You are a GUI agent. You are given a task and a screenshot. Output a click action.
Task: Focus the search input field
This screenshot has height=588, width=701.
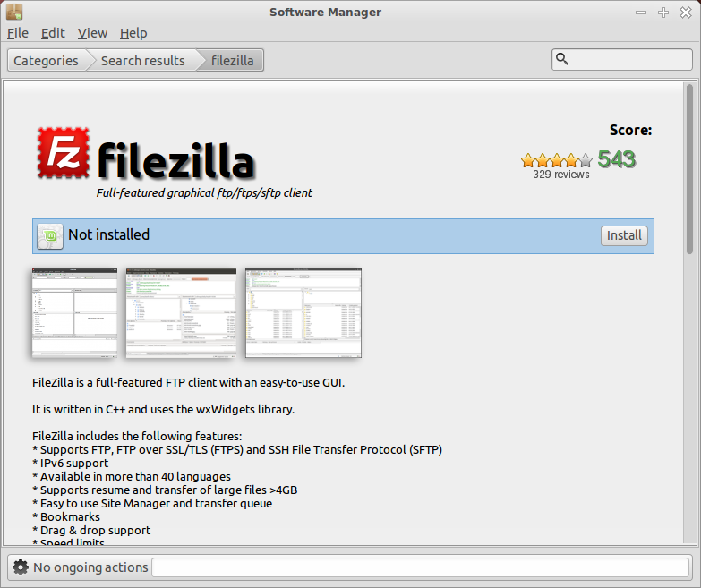(622, 59)
